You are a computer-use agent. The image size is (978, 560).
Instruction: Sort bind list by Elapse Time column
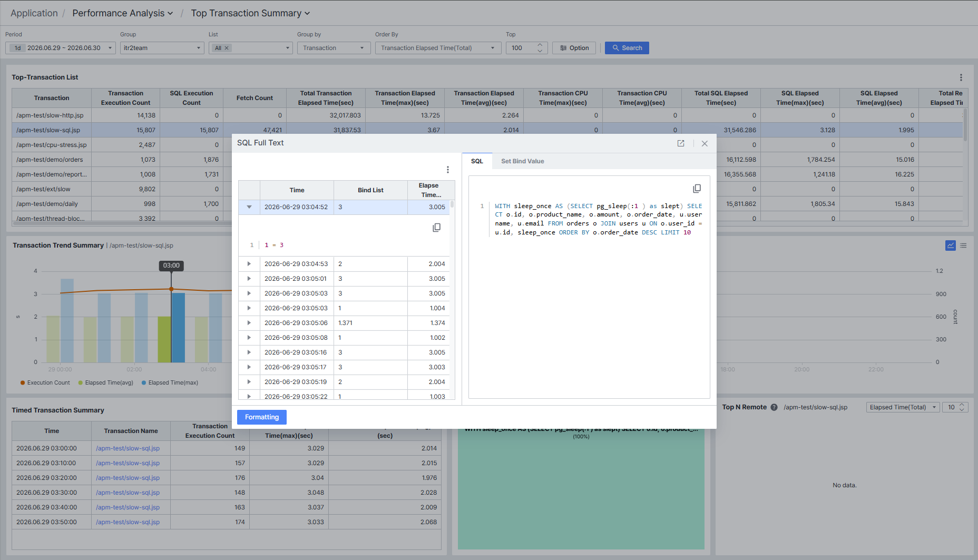tap(428, 190)
